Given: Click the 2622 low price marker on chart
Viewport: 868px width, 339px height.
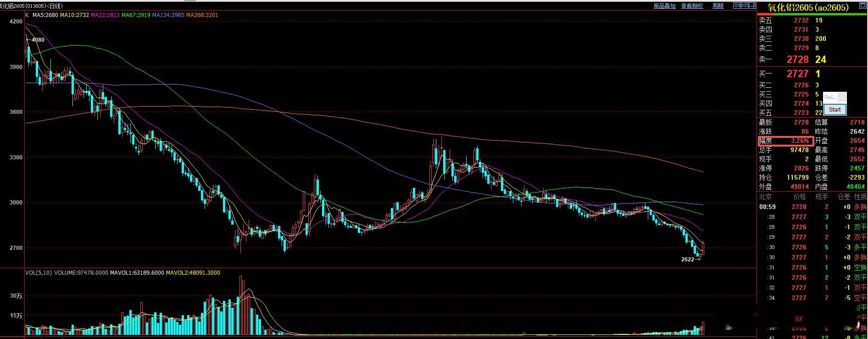Looking at the screenshot, I should 690,260.
